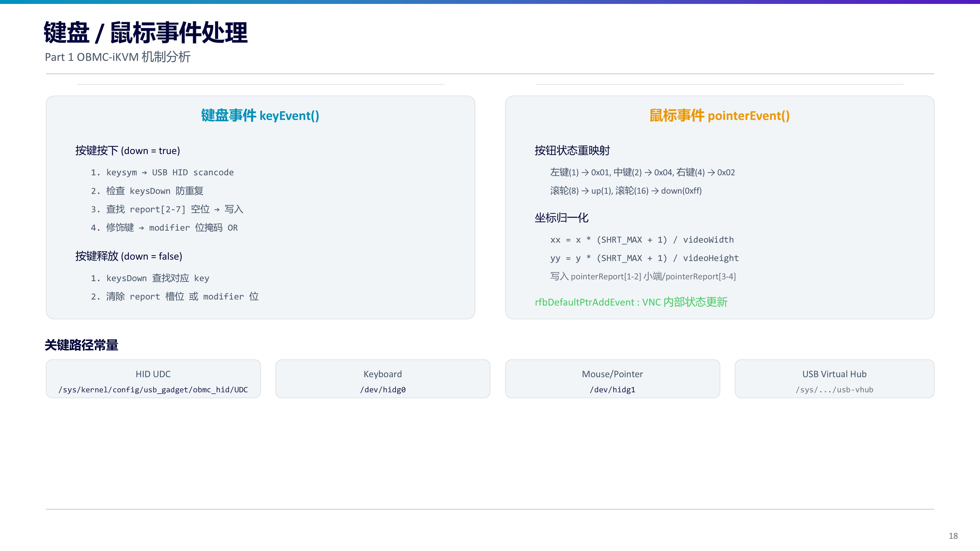Select the 清除 report 槽位 line
The width and height of the screenshot is (980, 551).
click(175, 297)
